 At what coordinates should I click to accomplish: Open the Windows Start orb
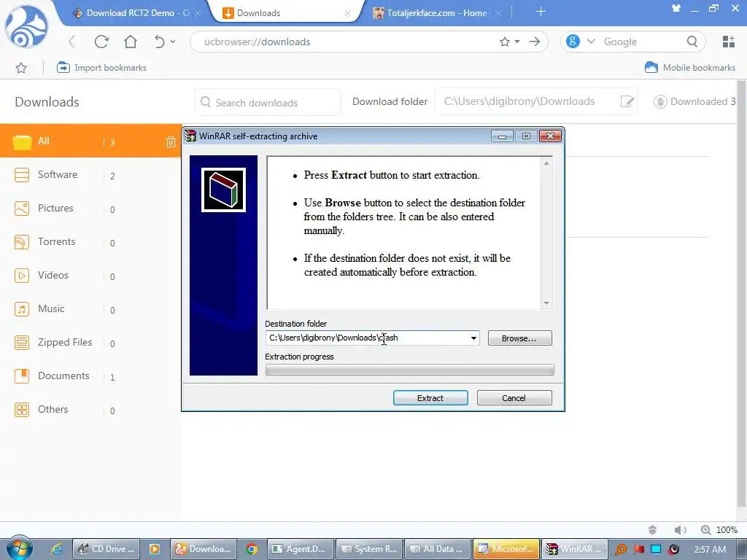click(19, 548)
